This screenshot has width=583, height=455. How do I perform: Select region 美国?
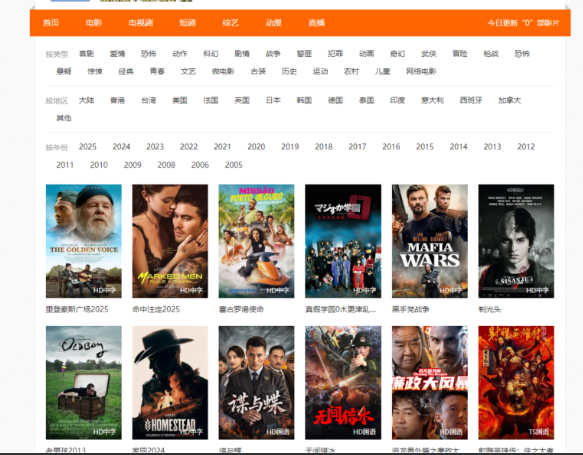[180, 100]
